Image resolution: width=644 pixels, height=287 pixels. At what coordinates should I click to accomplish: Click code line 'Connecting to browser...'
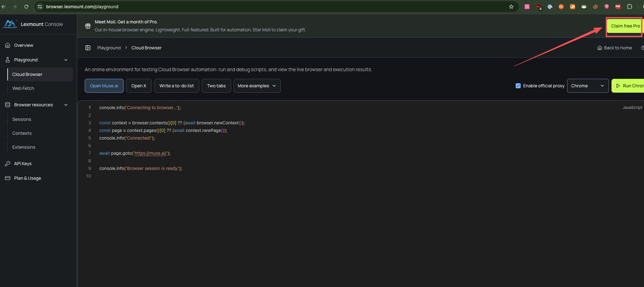(140, 107)
